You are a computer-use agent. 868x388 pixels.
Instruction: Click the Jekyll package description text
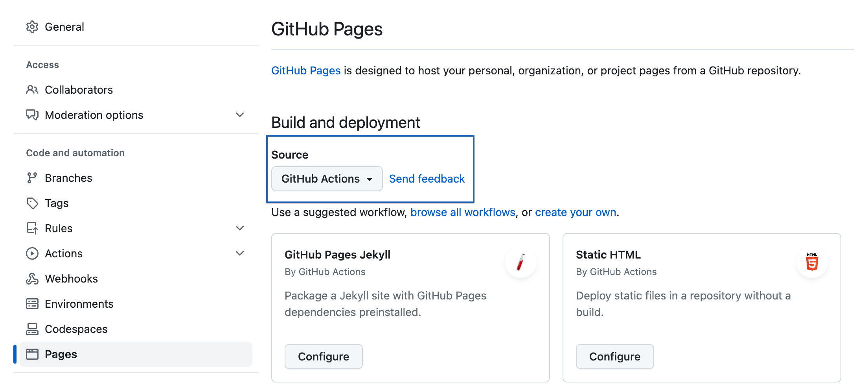pos(386,304)
